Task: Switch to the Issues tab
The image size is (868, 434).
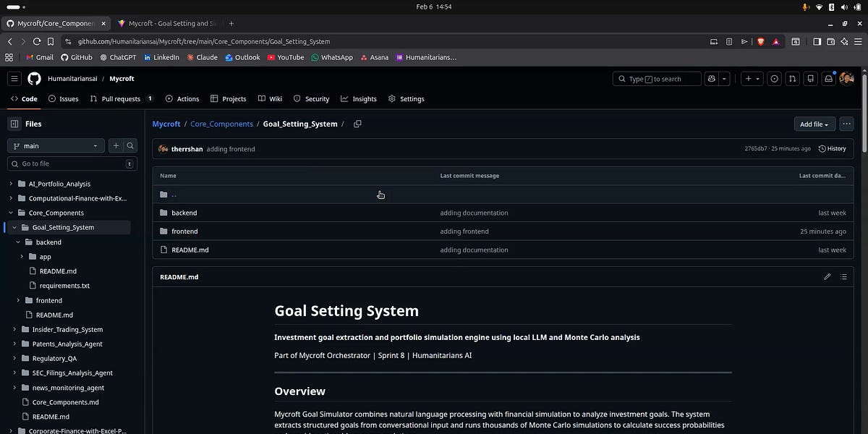Action: pyautogui.click(x=64, y=99)
